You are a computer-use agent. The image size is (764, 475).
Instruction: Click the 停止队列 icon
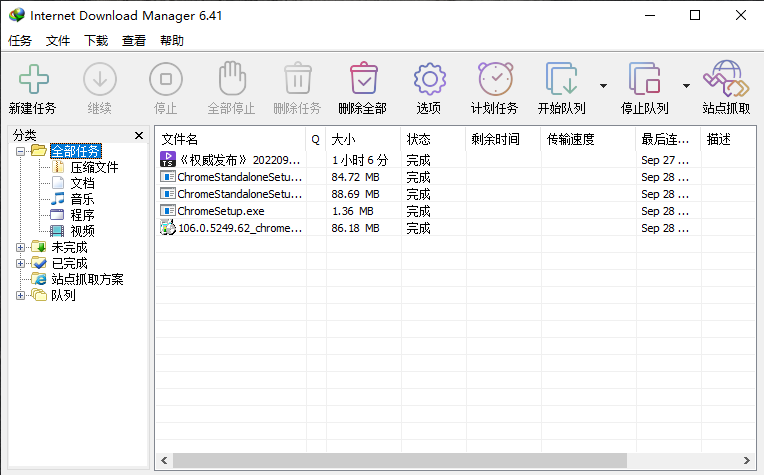pyautogui.click(x=644, y=78)
